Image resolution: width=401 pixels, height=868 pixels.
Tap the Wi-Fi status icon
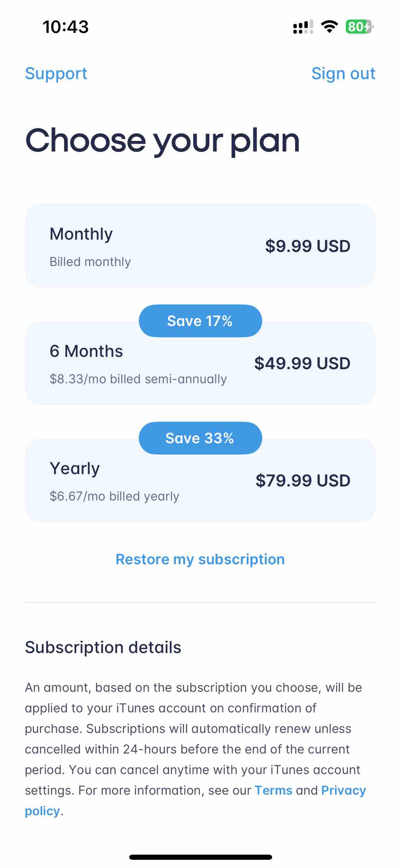click(x=329, y=27)
